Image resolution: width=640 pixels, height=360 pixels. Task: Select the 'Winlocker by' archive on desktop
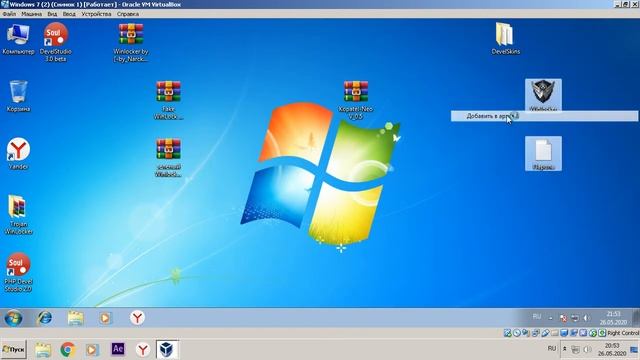pyautogui.click(x=131, y=42)
